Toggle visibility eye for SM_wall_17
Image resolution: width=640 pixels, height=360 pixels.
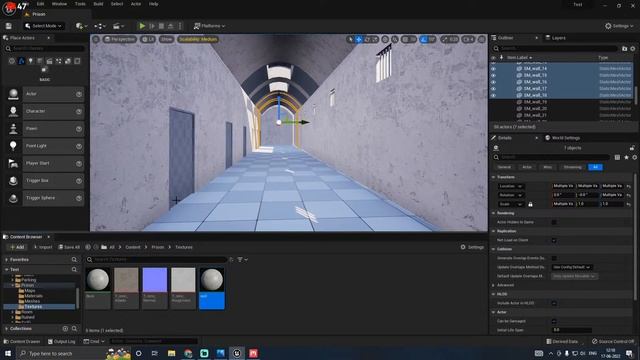[493, 89]
